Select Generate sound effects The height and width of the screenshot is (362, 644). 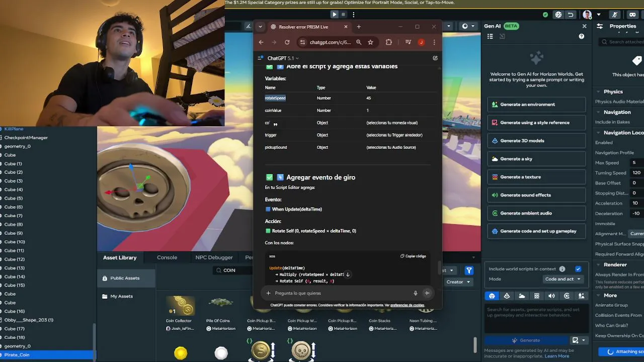pyautogui.click(x=536, y=195)
